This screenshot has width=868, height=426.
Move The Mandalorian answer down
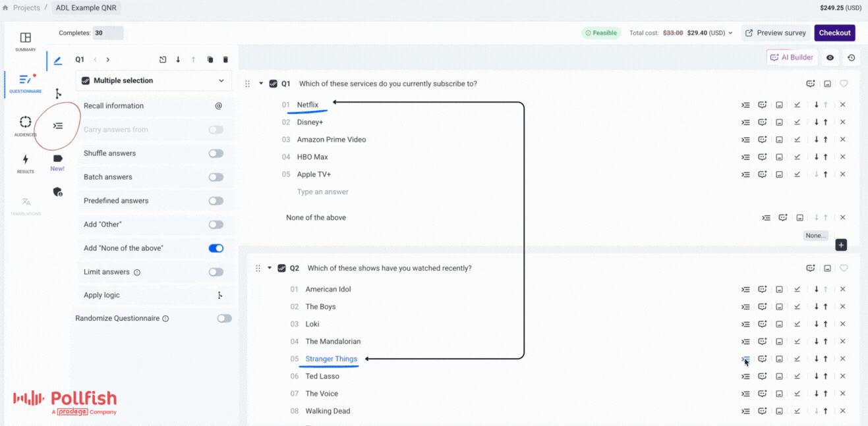[x=817, y=342]
